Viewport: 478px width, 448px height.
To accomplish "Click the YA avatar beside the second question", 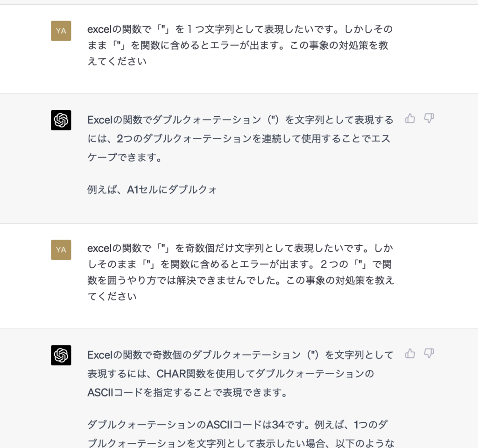I will pyautogui.click(x=61, y=249).
